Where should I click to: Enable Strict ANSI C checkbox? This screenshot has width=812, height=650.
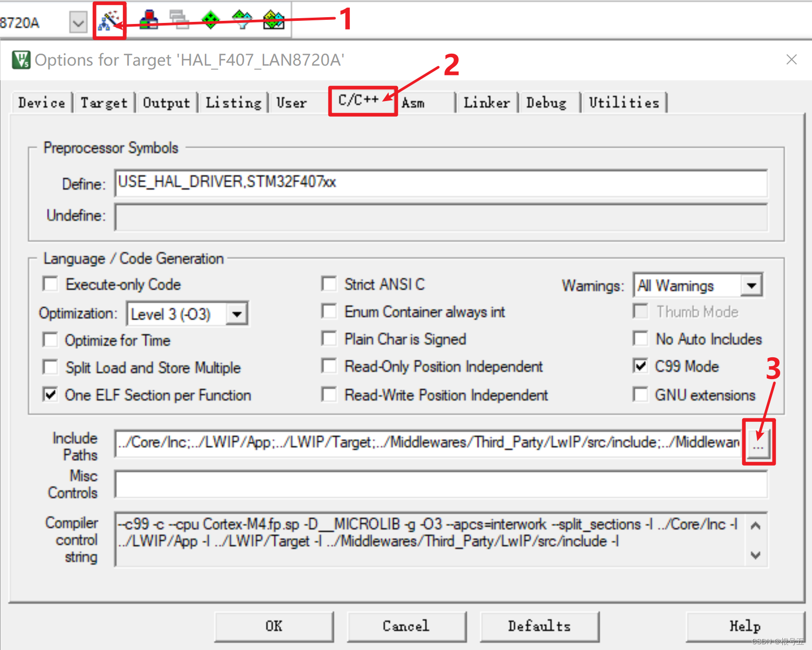329,284
